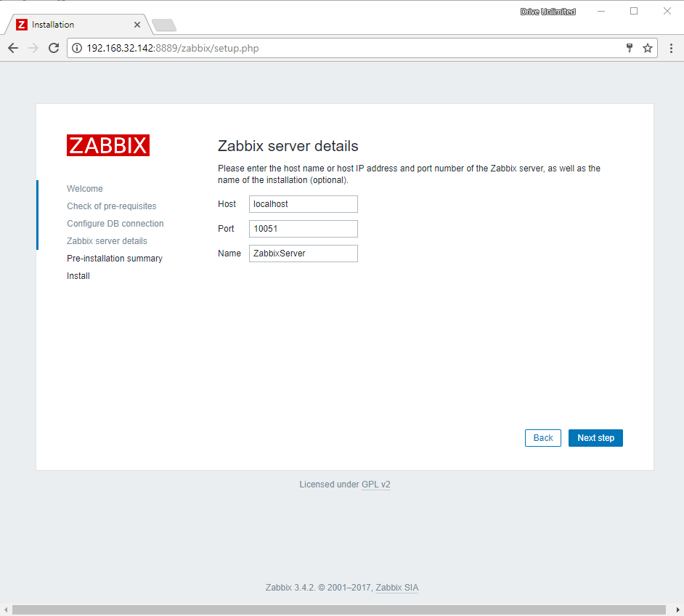Go to Check of pre-requisites step
This screenshot has width=684, height=616.
(x=111, y=206)
